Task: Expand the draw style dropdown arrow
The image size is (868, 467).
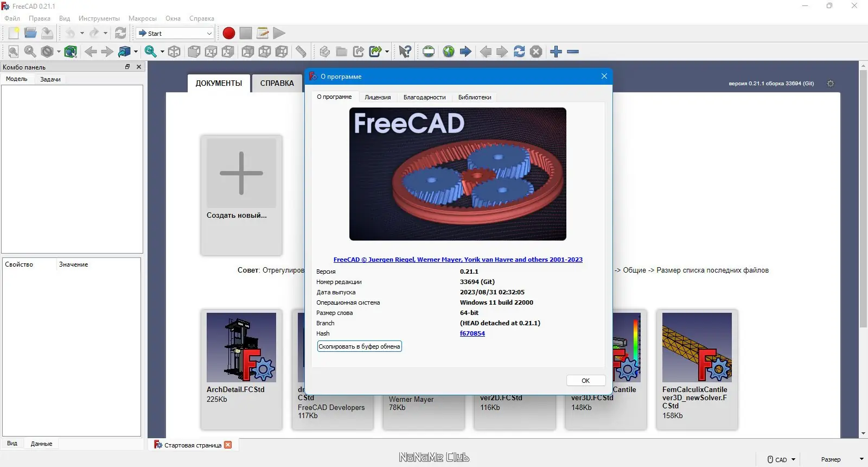Action: coord(59,52)
